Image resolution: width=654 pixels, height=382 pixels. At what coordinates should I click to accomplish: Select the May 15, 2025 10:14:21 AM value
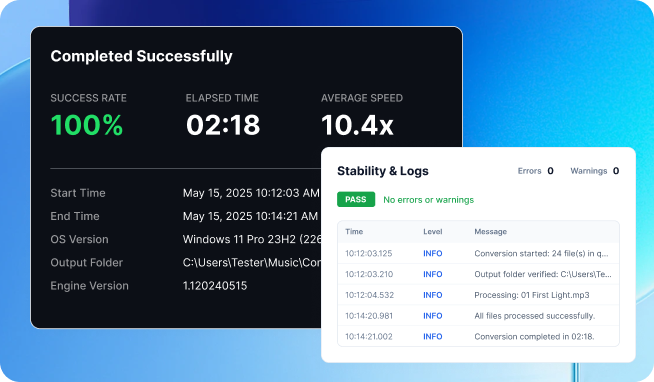250,216
